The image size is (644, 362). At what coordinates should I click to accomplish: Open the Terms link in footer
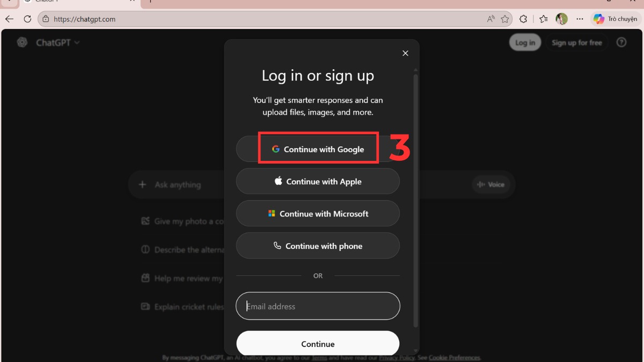pos(319,358)
